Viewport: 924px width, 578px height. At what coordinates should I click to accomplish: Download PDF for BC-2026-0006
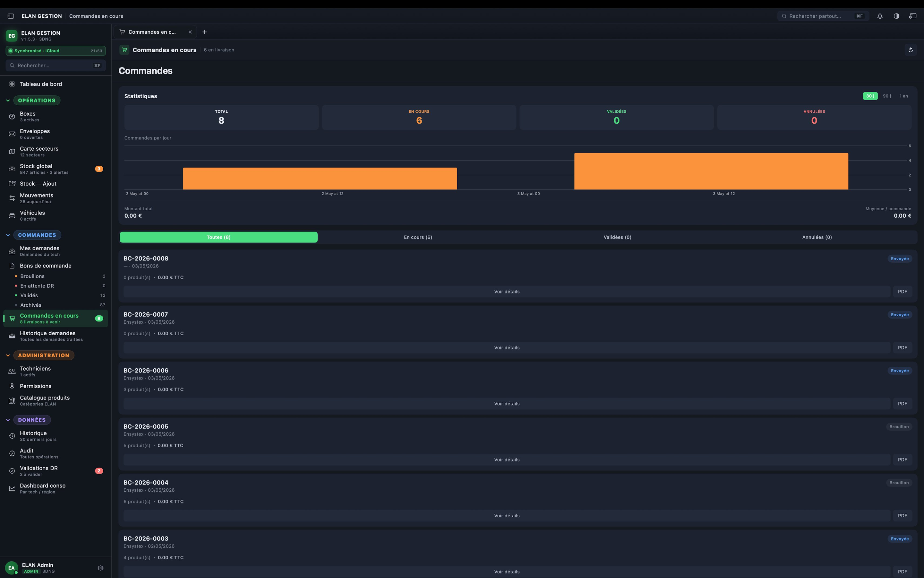902,404
